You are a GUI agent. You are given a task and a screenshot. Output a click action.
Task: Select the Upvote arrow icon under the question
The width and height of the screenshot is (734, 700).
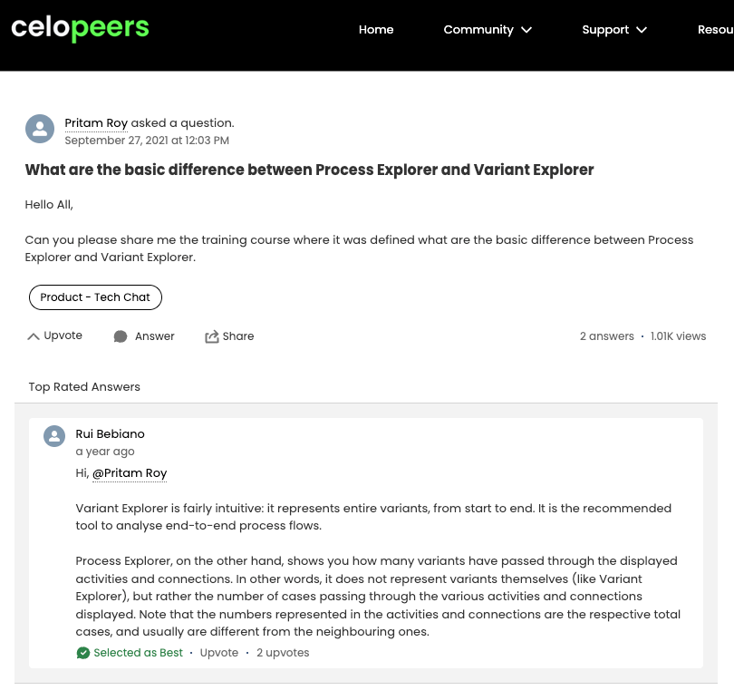[34, 335]
